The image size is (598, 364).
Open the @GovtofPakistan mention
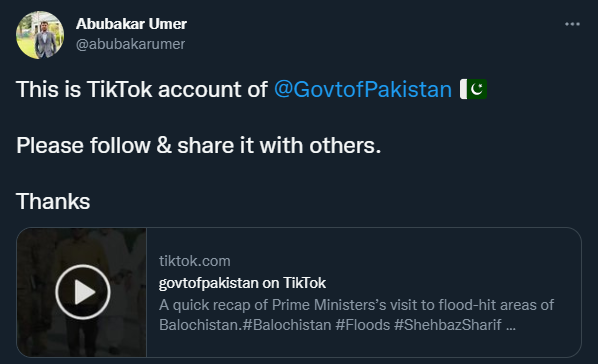(363, 89)
